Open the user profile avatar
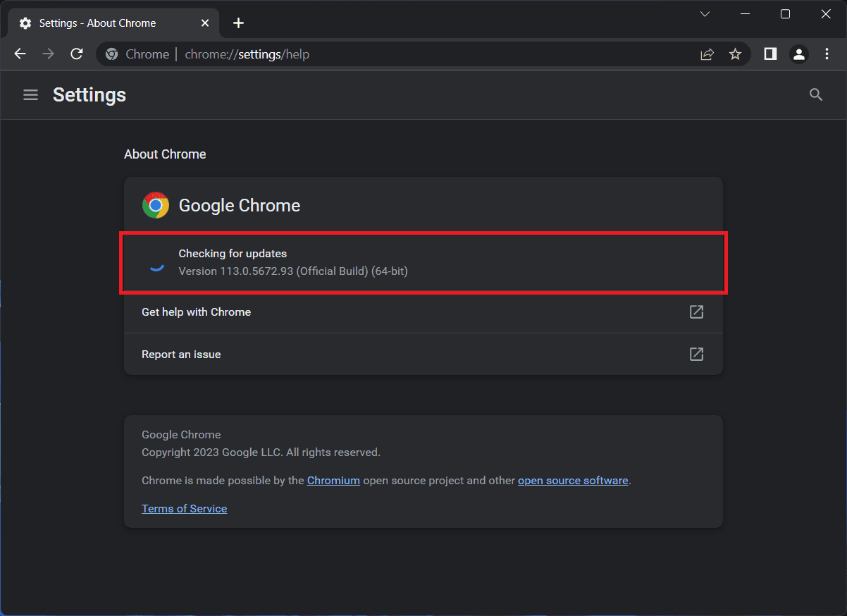This screenshot has height=616, width=847. pyautogui.click(x=798, y=54)
